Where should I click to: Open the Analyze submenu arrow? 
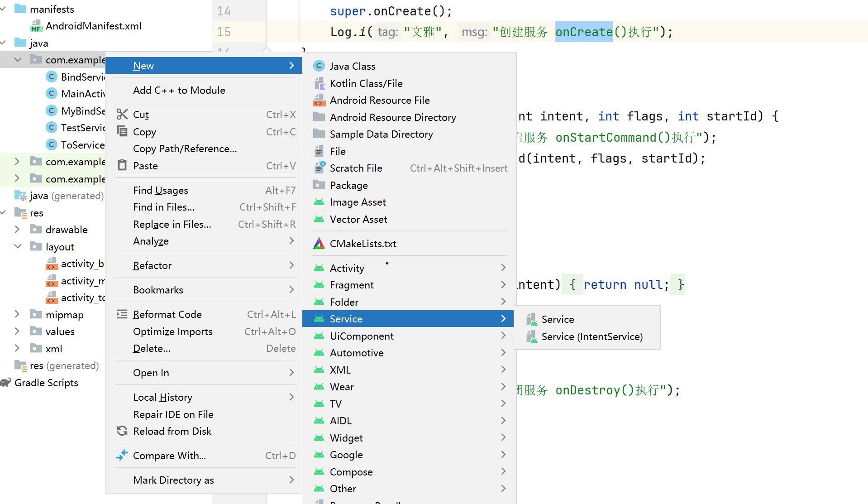pyautogui.click(x=291, y=241)
